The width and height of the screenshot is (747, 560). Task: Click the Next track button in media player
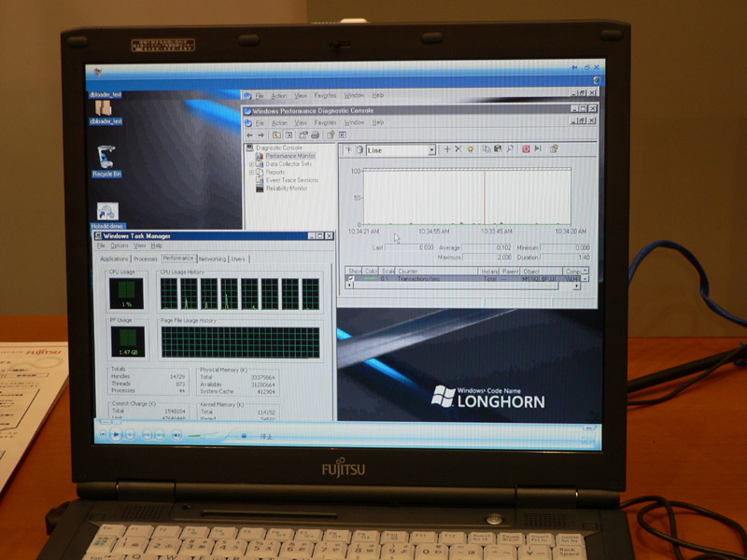160,434
